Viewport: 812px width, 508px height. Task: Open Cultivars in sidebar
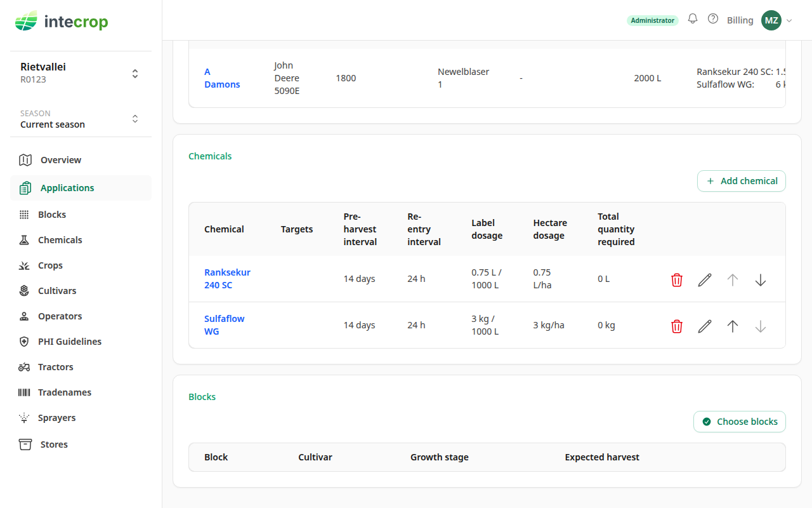tap(81, 291)
